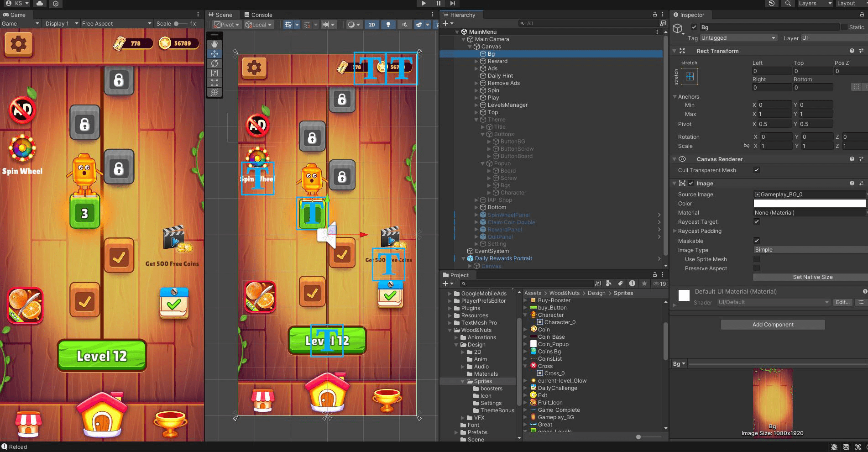868x452 pixels.
Task: Toggle 2D view mode in Scene
Action: click(x=371, y=25)
